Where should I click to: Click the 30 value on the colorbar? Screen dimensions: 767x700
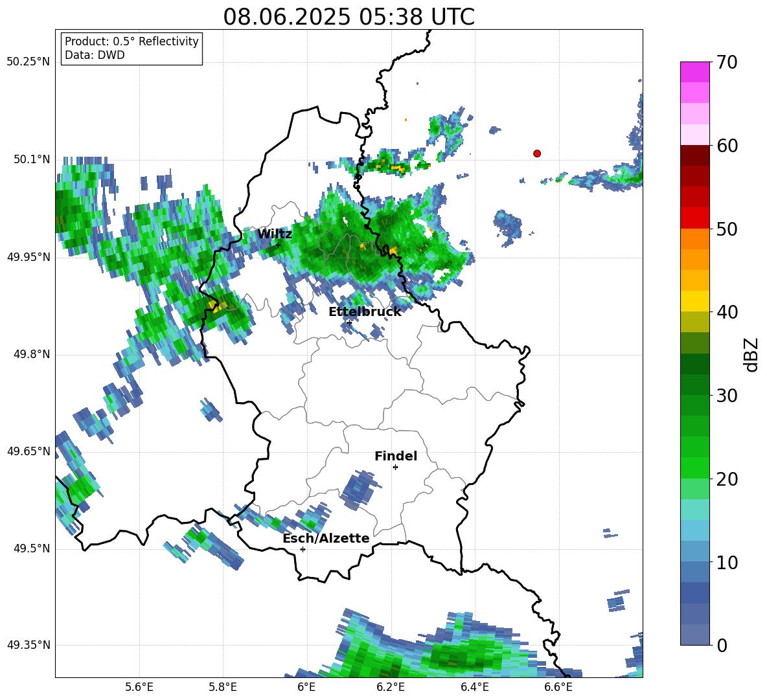726,396
